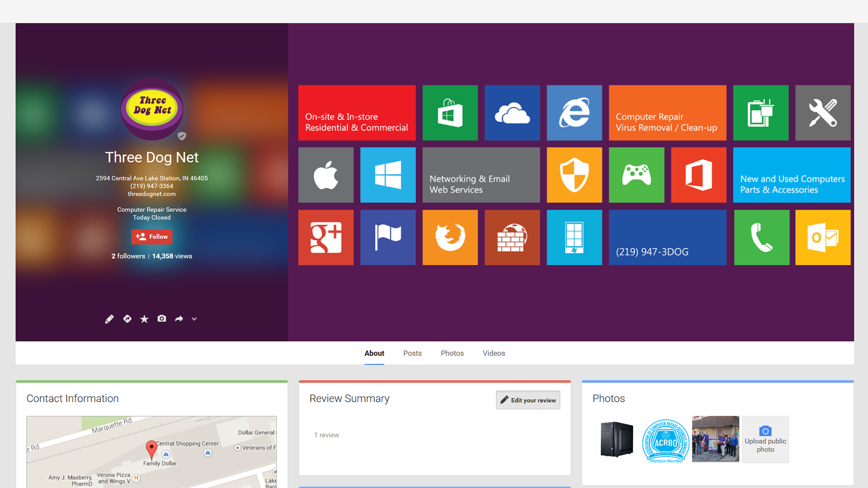Click the security shield tile
The image size is (868, 488).
(x=575, y=175)
